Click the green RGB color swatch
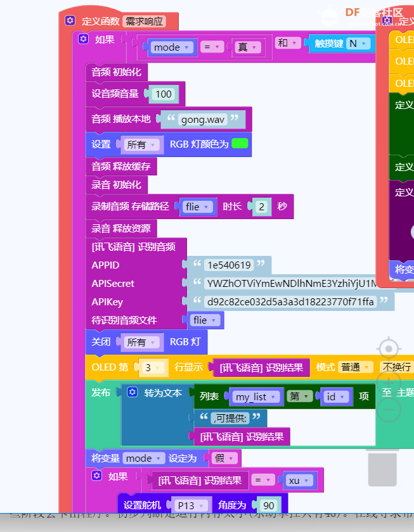414x532 pixels. 240,143
